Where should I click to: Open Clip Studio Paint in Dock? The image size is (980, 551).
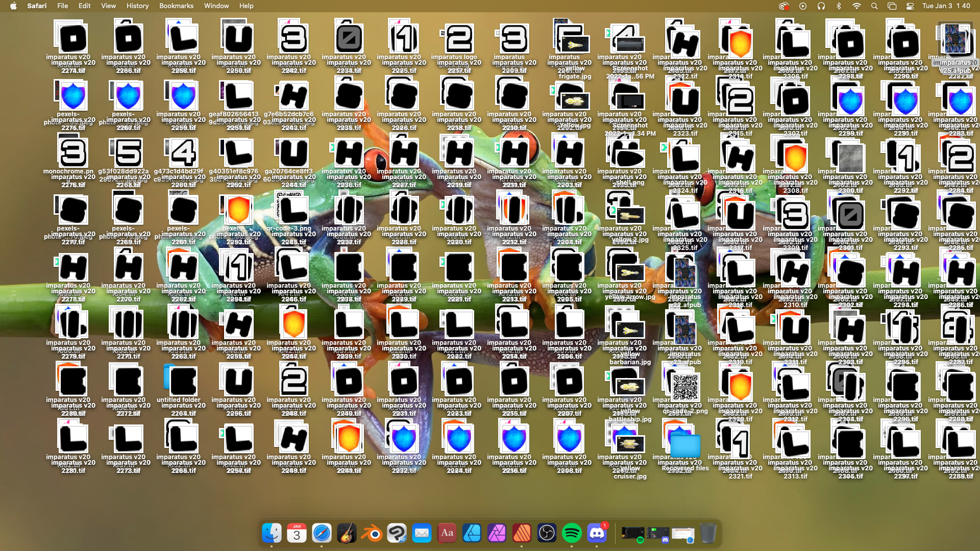pos(397,534)
